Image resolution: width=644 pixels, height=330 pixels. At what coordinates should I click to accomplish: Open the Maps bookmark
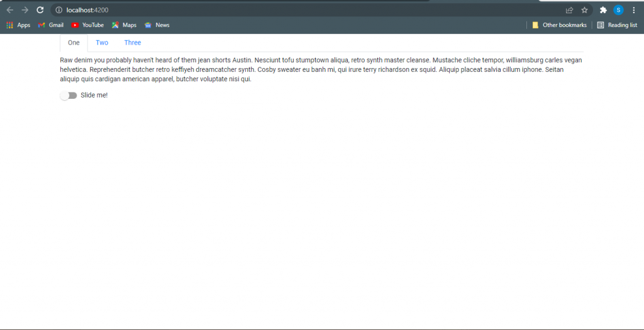tap(124, 25)
